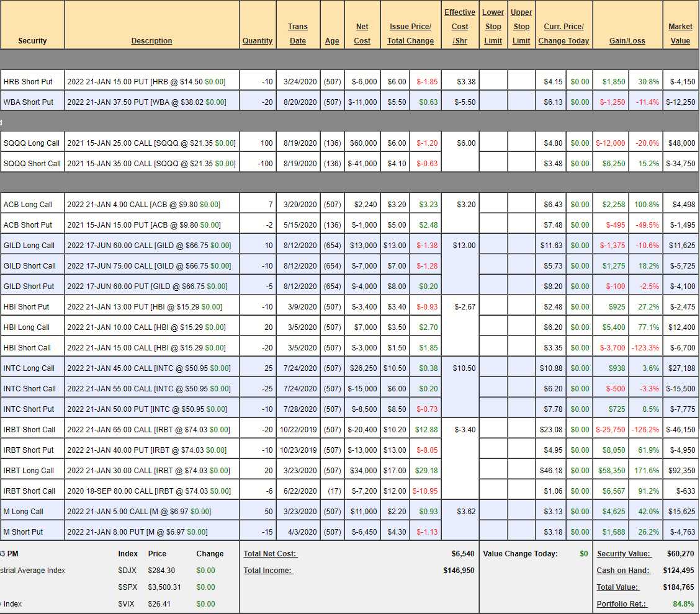
Task: Click the SQQQ Long Call description cell
Action: click(x=151, y=143)
